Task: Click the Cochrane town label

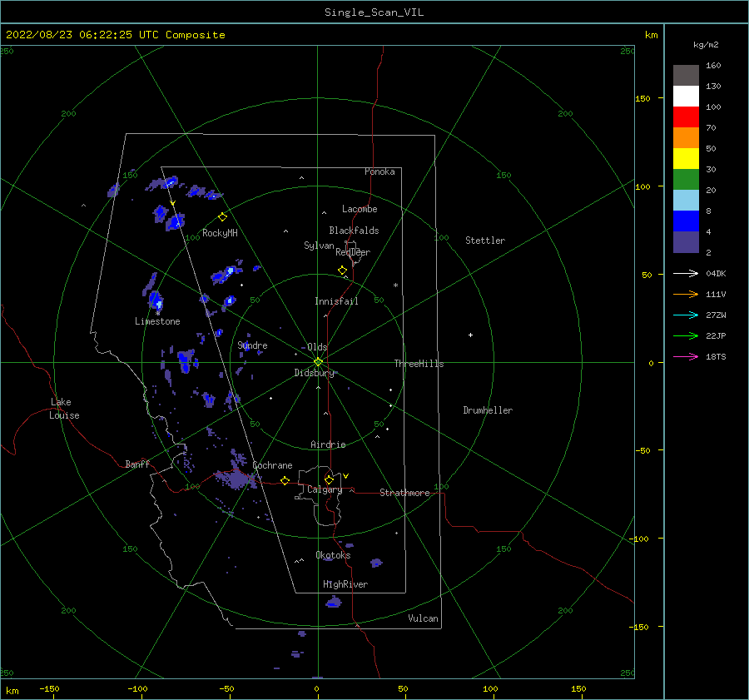Action: point(272,465)
